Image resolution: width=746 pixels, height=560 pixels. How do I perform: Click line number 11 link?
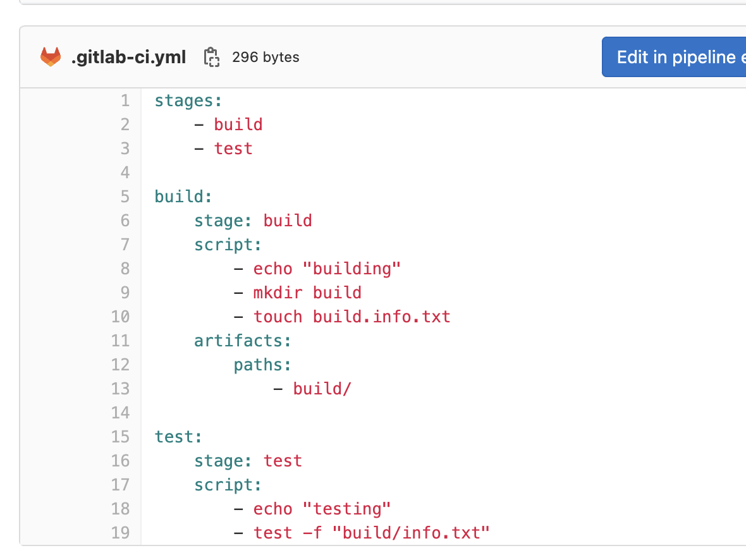coord(120,341)
